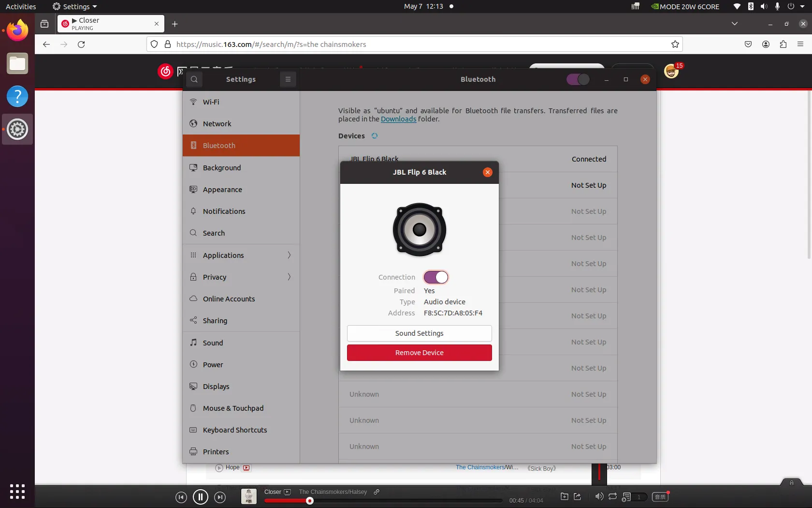
Task: Open Sound settings in the sidebar
Action: click(241, 343)
